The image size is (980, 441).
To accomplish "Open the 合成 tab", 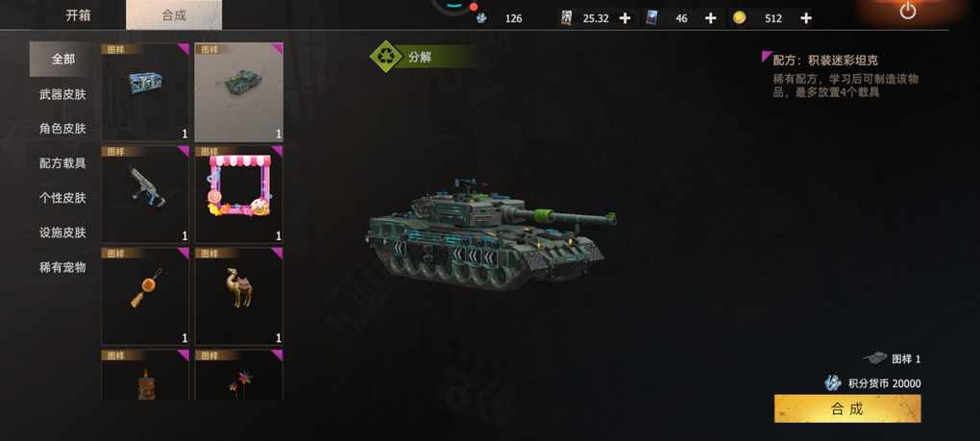I will pyautogui.click(x=174, y=15).
